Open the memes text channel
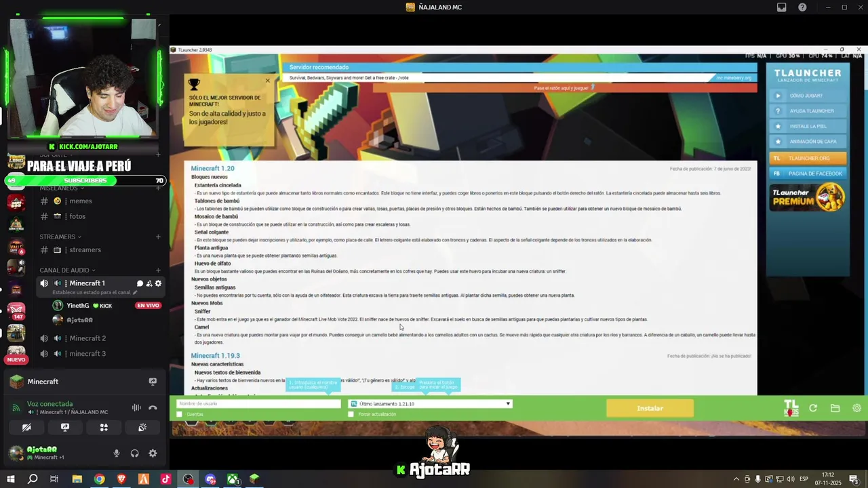This screenshot has height=488, width=868. pyautogui.click(x=100, y=201)
